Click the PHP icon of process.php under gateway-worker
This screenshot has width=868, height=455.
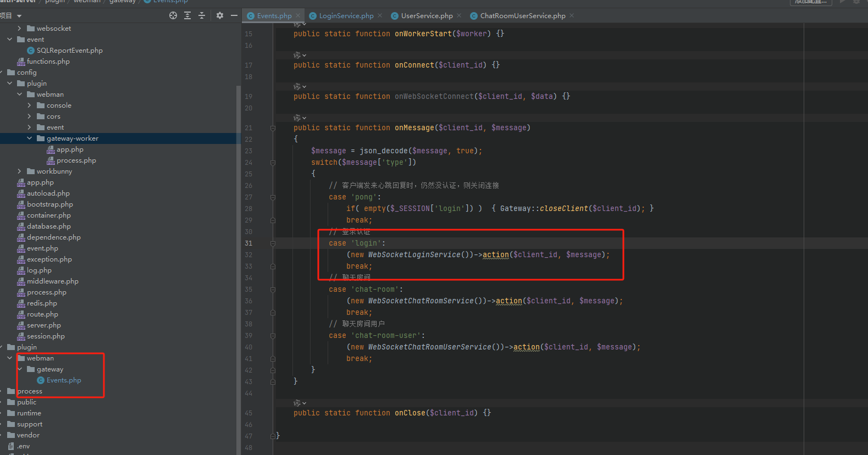[51, 160]
